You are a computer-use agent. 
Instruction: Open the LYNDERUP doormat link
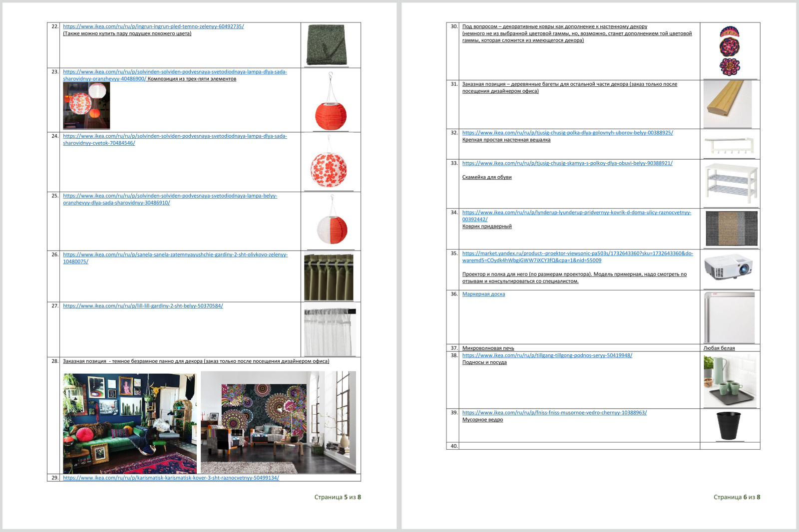tap(576, 213)
